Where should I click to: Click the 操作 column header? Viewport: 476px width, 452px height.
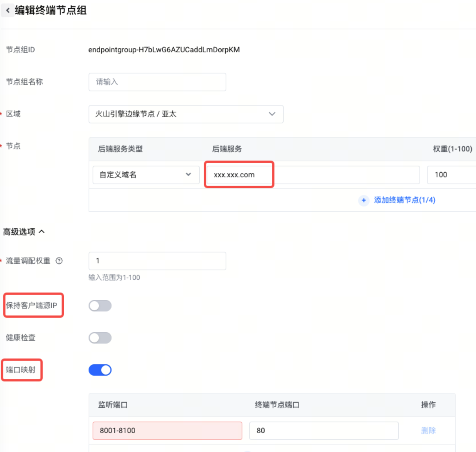tap(428, 405)
